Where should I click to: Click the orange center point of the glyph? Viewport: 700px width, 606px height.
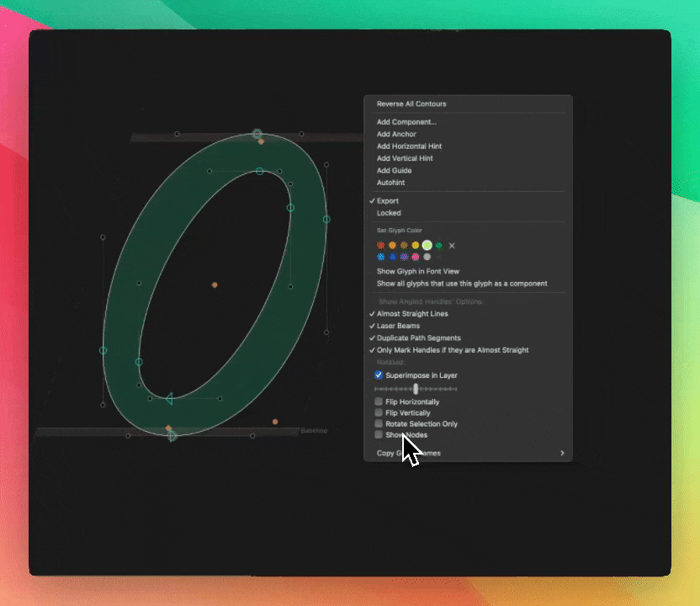[215, 285]
